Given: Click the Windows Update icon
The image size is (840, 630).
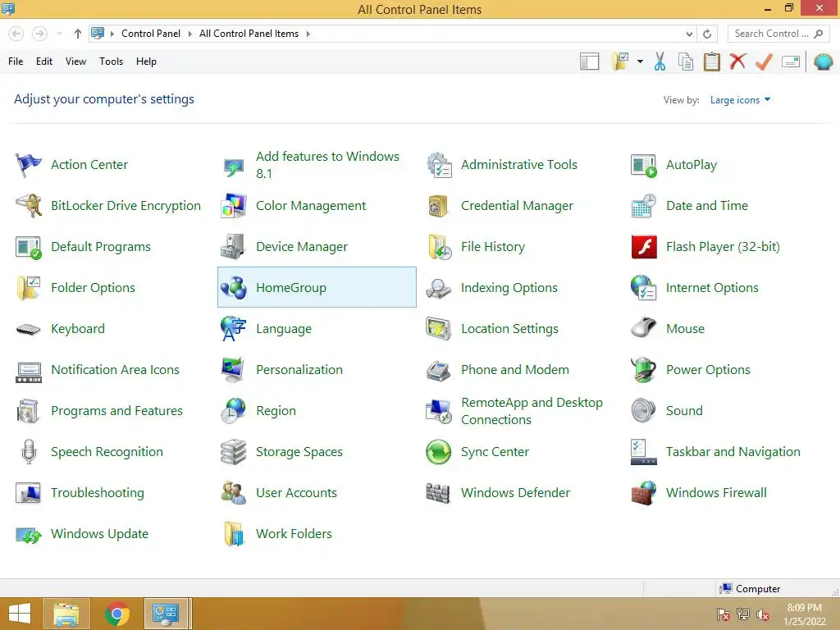Looking at the screenshot, I should (x=29, y=534).
